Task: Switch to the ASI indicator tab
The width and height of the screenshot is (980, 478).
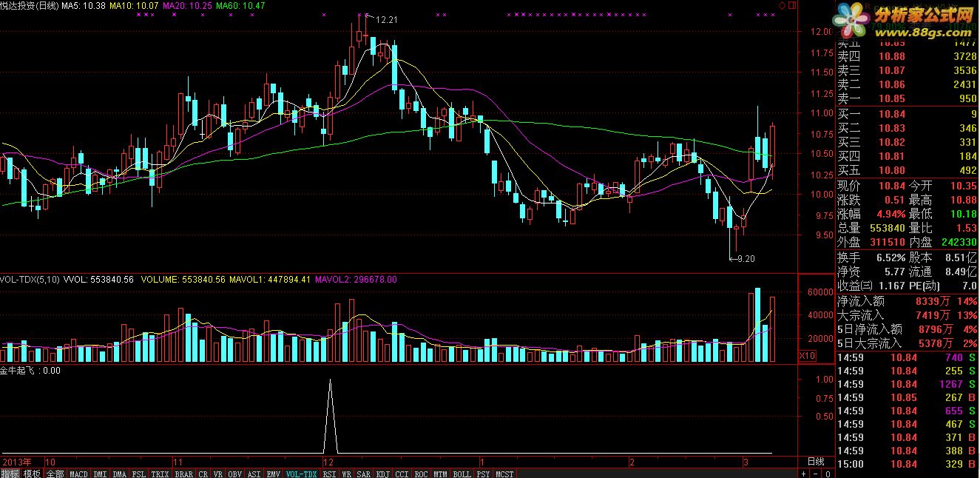Action: (x=254, y=473)
